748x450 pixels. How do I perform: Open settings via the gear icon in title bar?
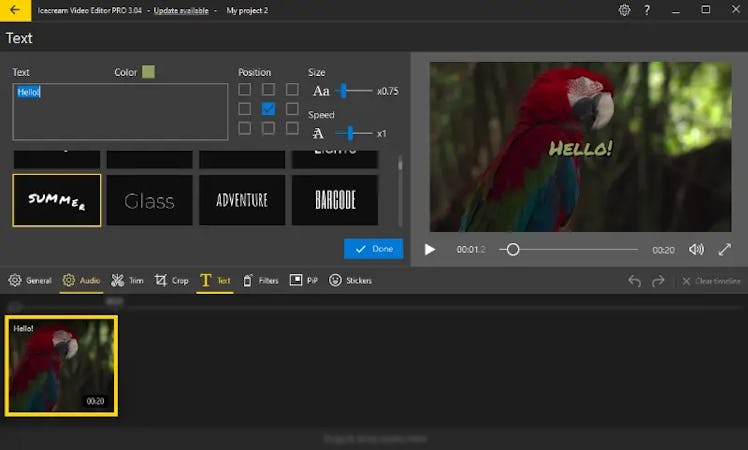(x=624, y=10)
